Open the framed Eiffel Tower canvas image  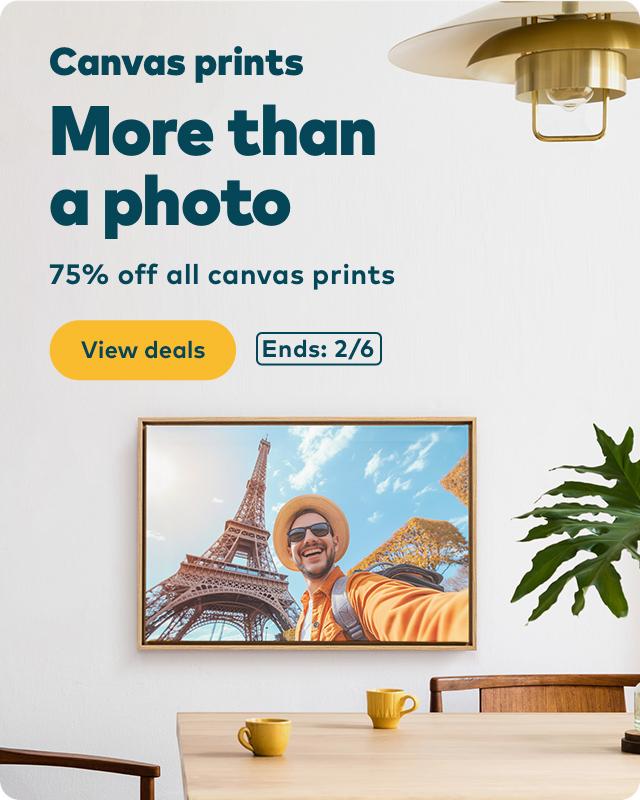pyautogui.click(x=307, y=534)
